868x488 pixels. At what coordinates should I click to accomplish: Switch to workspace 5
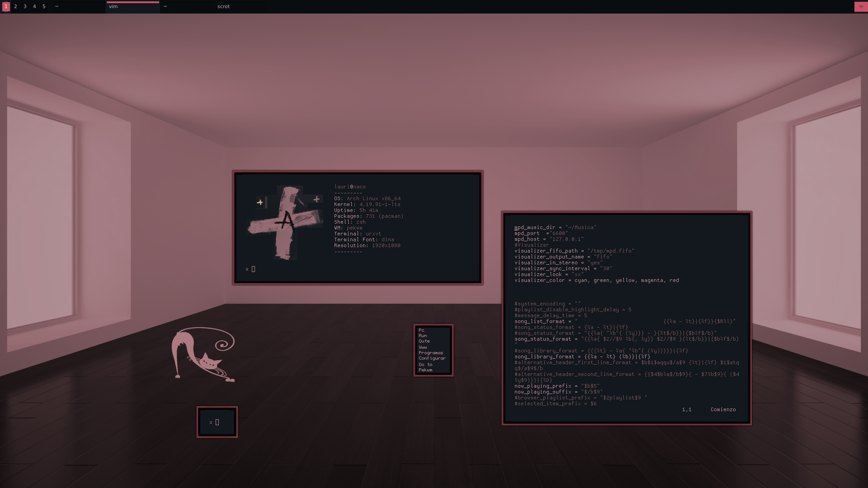[x=44, y=7]
